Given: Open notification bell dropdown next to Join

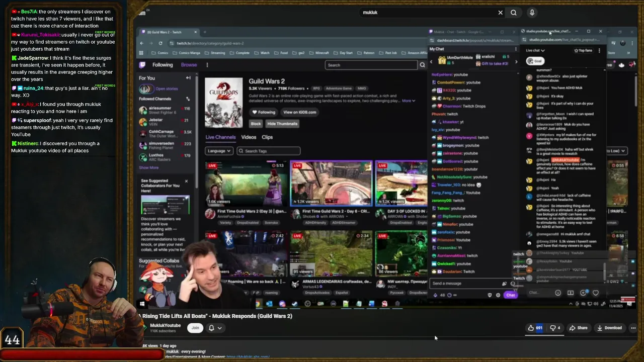Looking at the screenshot, I should tap(215, 328).
